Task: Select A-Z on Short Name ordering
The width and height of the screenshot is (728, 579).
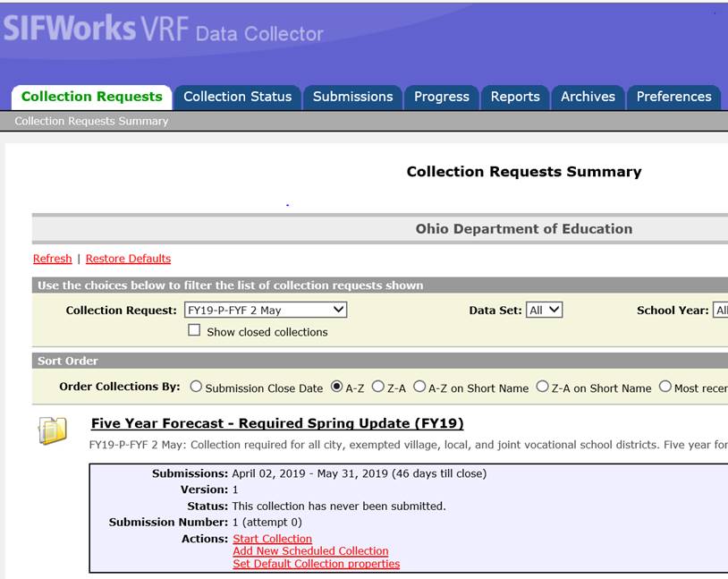Action: click(419, 387)
